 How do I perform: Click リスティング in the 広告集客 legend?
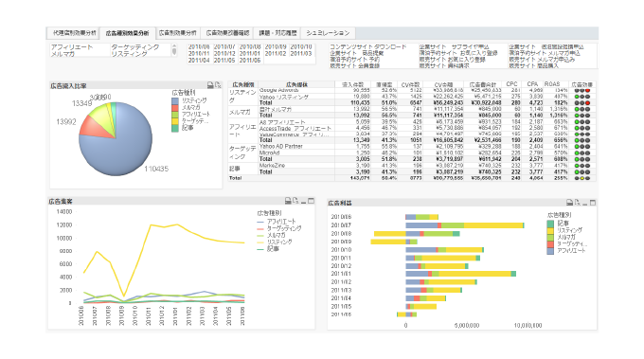point(279,242)
